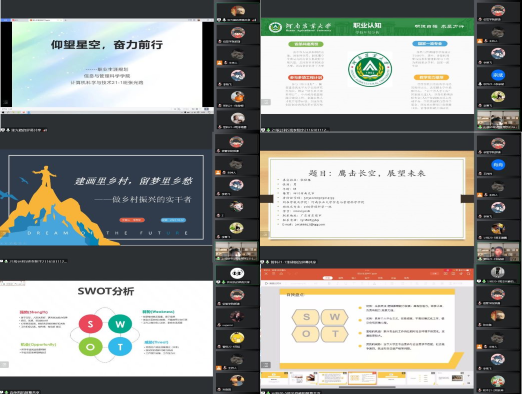Select the yellow cartoon avatar tile beside SWOT分析
The height and width of the screenshot is (394, 522).
[237, 339]
